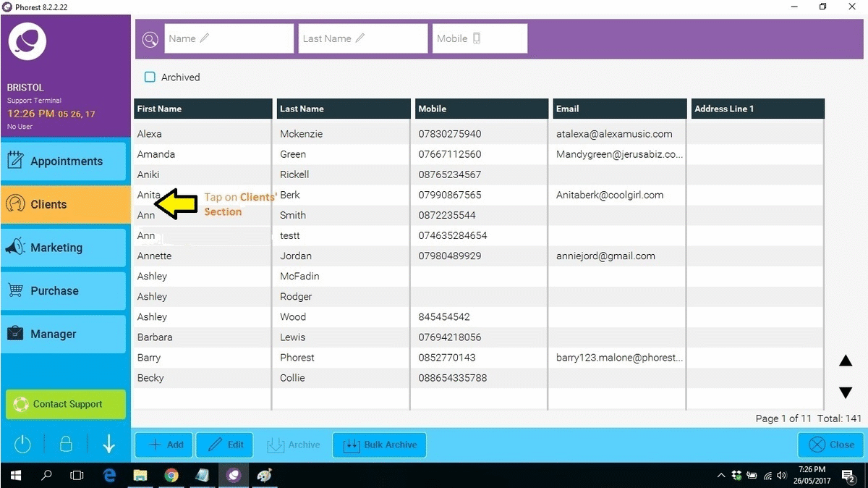The width and height of the screenshot is (868, 488).
Task: Go to next page with down arrow
Action: 845,393
